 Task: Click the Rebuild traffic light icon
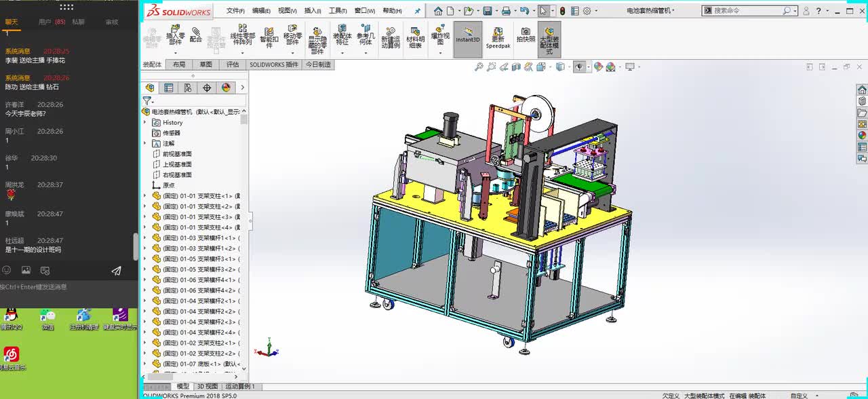(x=562, y=11)
